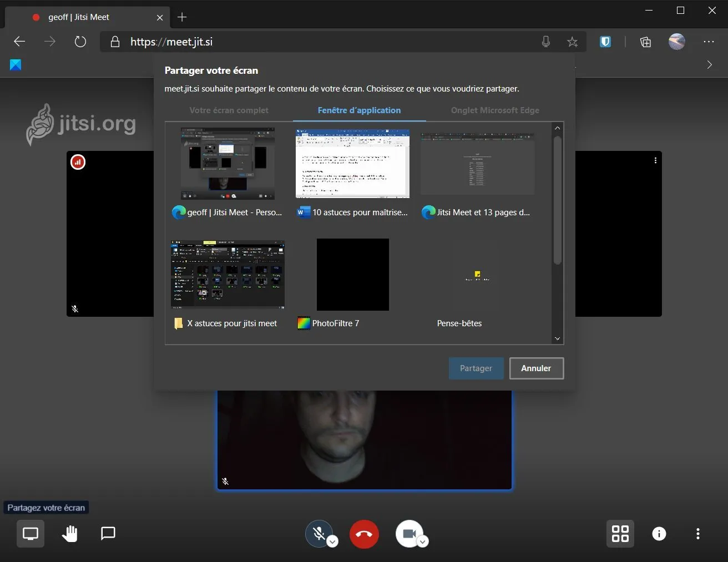Click the Annuler button
This screenshot has height=562, width=728.
(x=536, y=368)
